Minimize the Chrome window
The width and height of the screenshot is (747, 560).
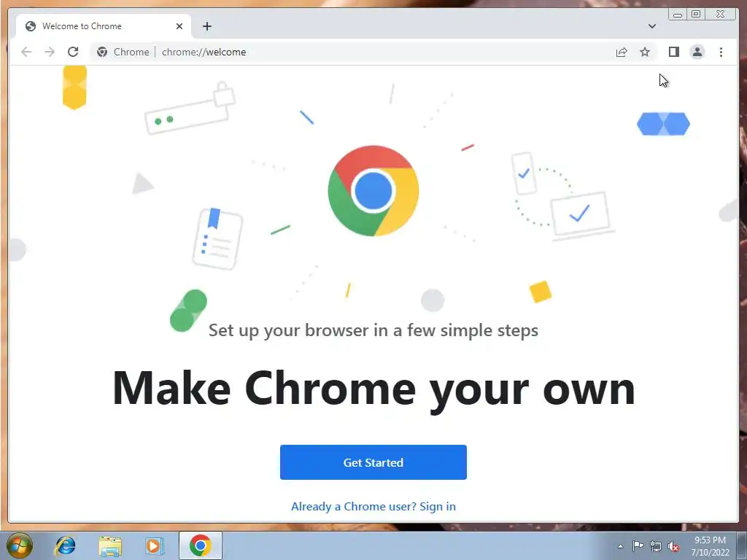coord(678,15)
